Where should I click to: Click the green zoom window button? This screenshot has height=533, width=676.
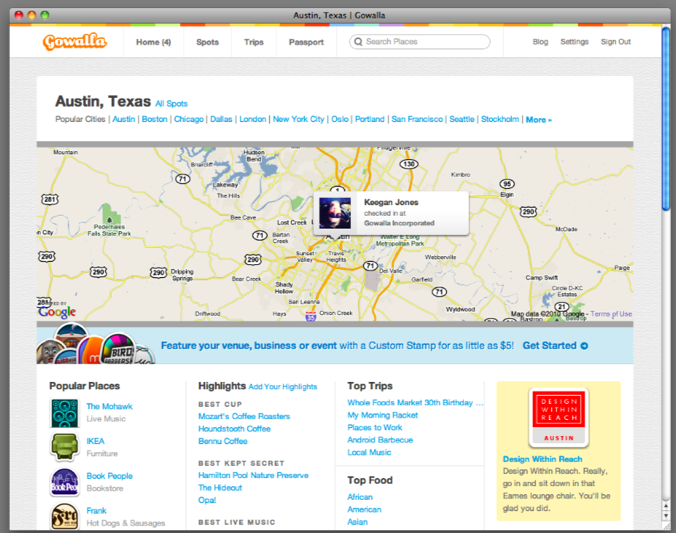(45, 15)
